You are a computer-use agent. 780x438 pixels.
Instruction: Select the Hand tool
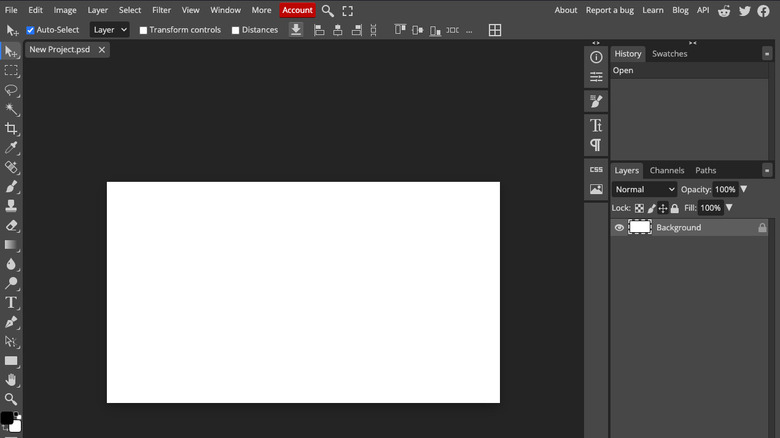click(x=11, y=380)
